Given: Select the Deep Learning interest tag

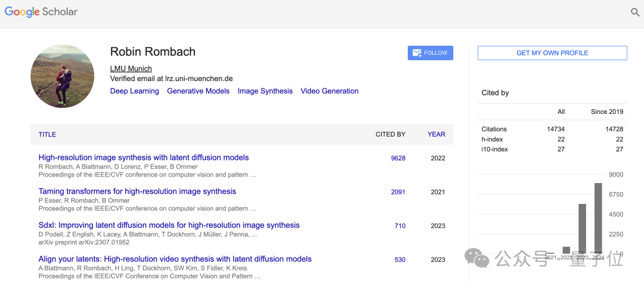Looking at the screenshot, I should pyautogui.click(x=134, y=91).
